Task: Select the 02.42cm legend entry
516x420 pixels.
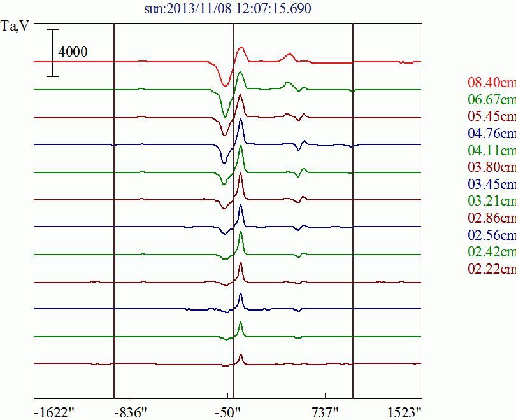Action: (492, 252)
